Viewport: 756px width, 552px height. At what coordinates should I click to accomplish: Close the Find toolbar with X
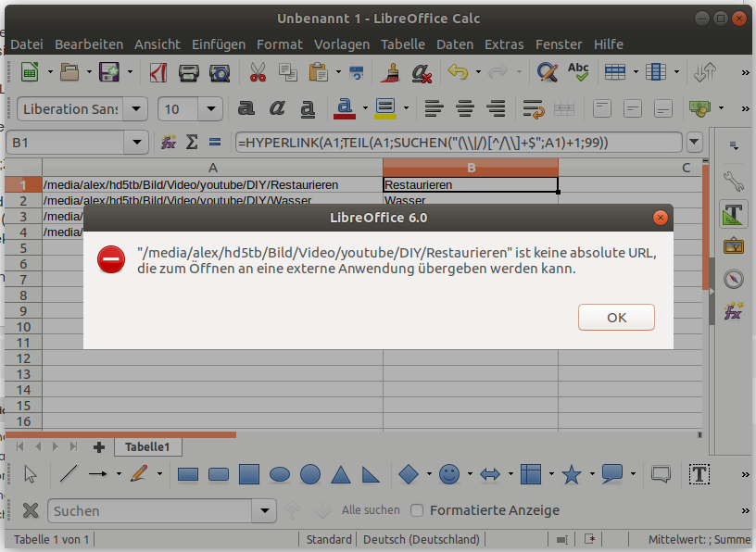tap(31, 510)
